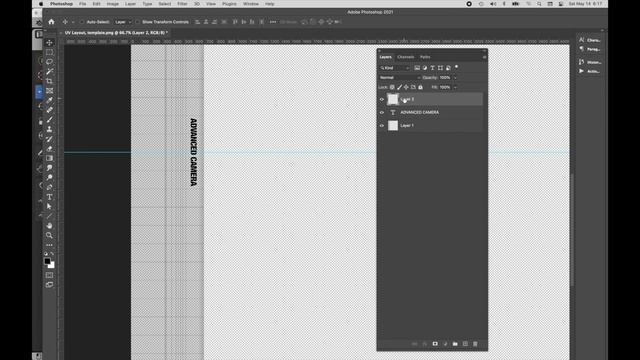Create new group folder icon in Layers panel

455,344
